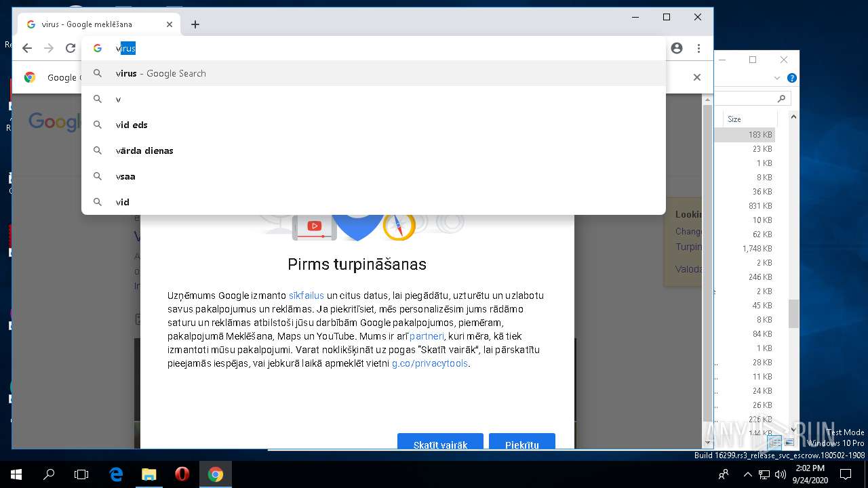Click the 'Piekrītu' consent button
868x488 pixels.
pos(522,442)
